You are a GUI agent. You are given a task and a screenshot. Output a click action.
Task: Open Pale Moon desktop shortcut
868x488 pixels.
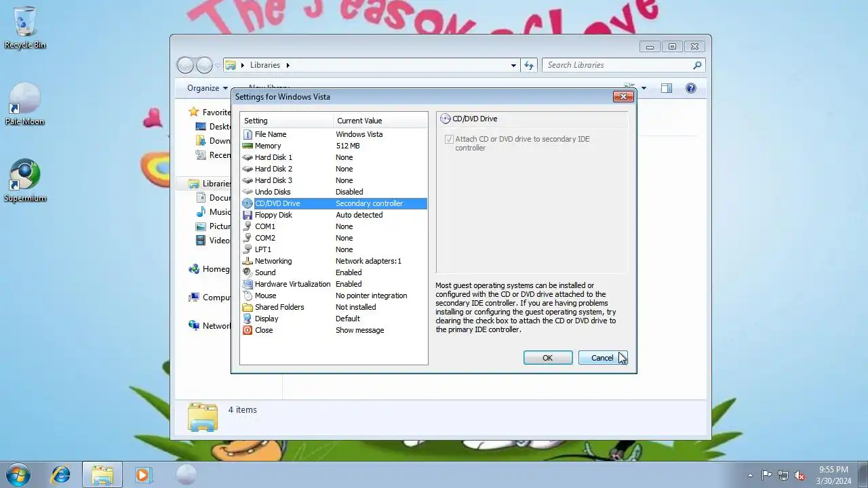25,104
